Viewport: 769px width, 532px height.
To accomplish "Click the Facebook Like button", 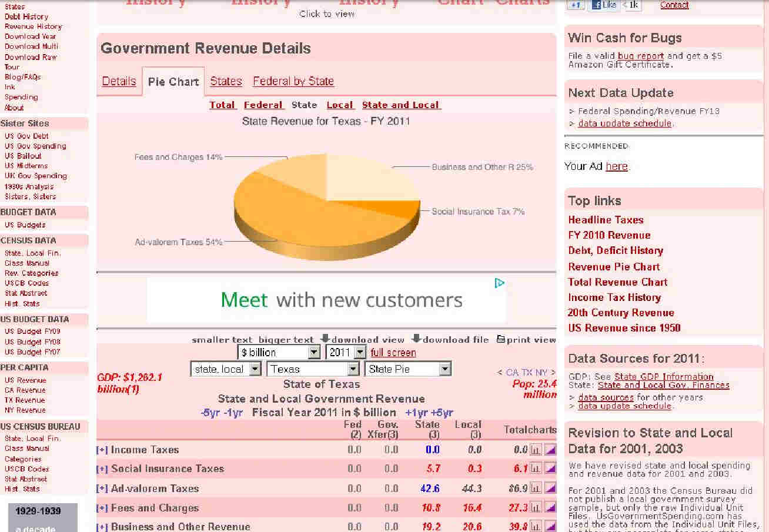I will [x=604, y=5].
